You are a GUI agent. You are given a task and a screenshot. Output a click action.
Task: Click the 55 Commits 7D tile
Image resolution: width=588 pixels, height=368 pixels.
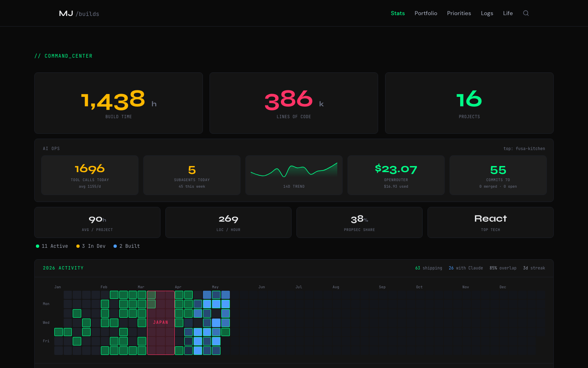tap(498, 175)
